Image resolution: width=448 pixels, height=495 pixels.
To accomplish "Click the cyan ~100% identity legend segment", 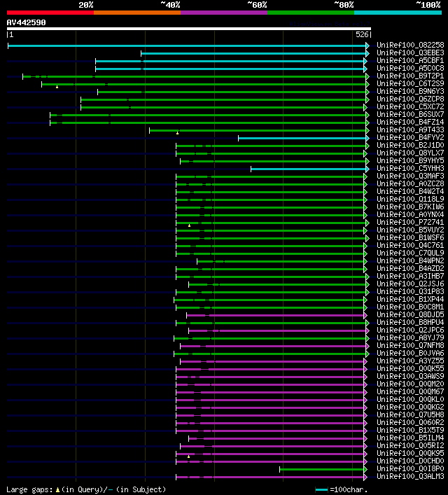I will point(398,13).
